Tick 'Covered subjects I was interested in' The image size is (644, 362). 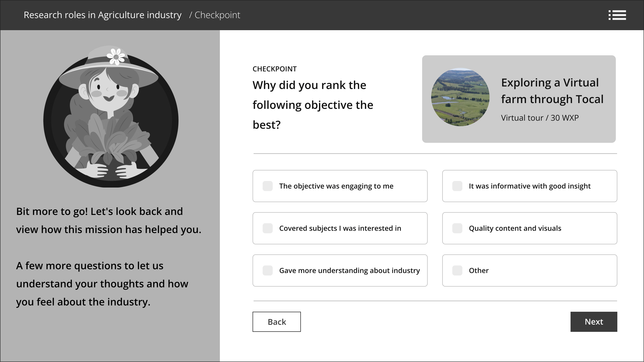tap(267, 228)
